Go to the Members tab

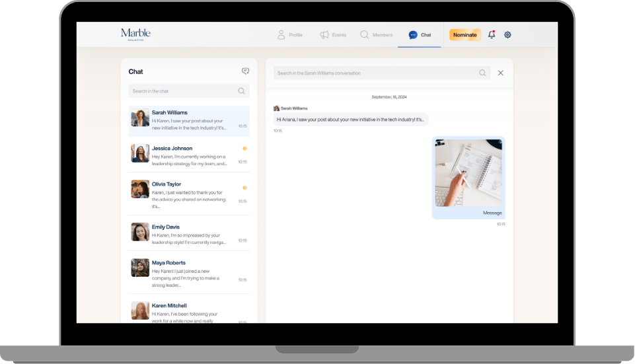[376, 34]
